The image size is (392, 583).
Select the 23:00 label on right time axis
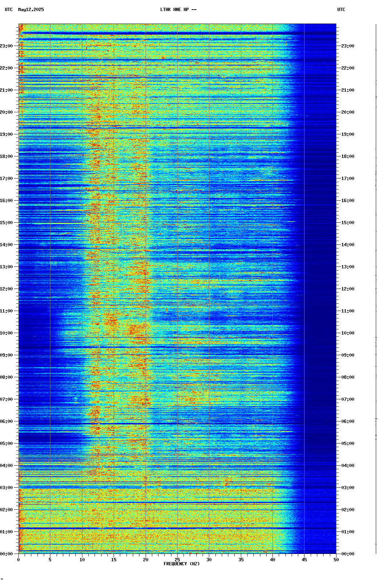click(348, 46)
